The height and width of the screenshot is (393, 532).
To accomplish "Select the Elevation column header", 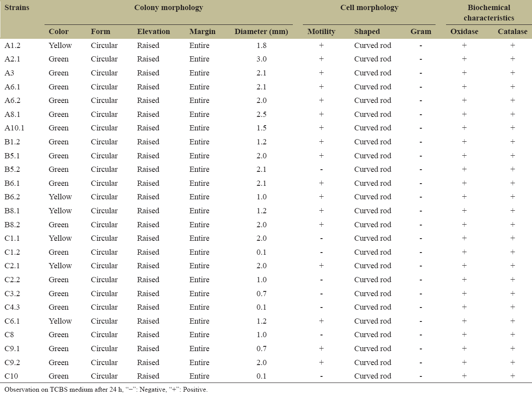I will coord(153,31).
